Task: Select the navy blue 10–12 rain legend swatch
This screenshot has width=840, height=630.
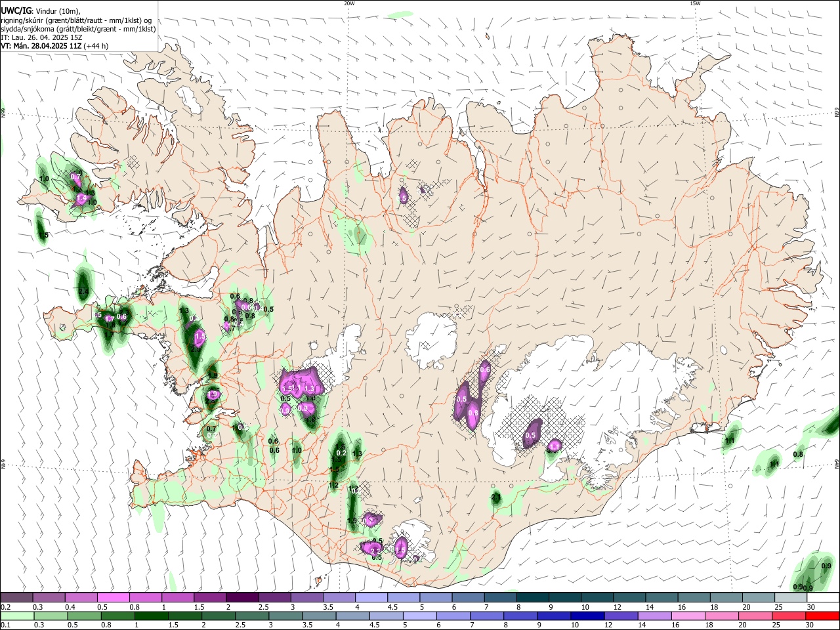Action: point(588,616)
